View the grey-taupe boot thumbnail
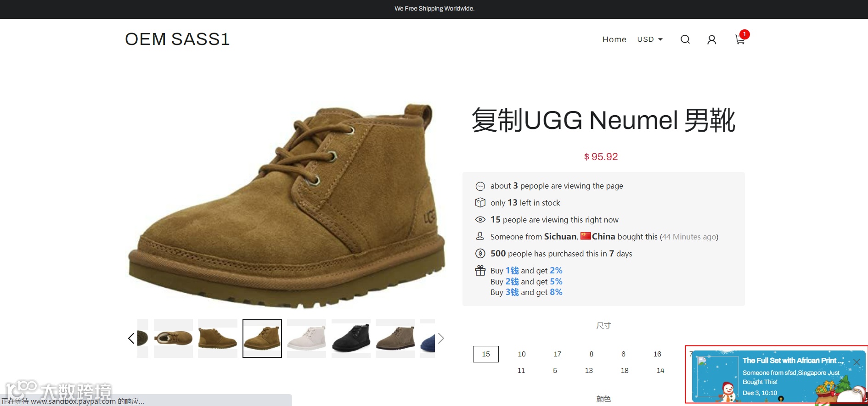Viewport: 868px width, 406px height. [395, 339]
